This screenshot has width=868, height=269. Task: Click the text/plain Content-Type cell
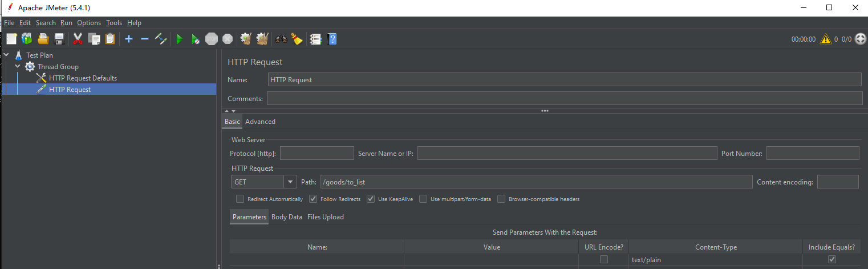pos(716,260)
